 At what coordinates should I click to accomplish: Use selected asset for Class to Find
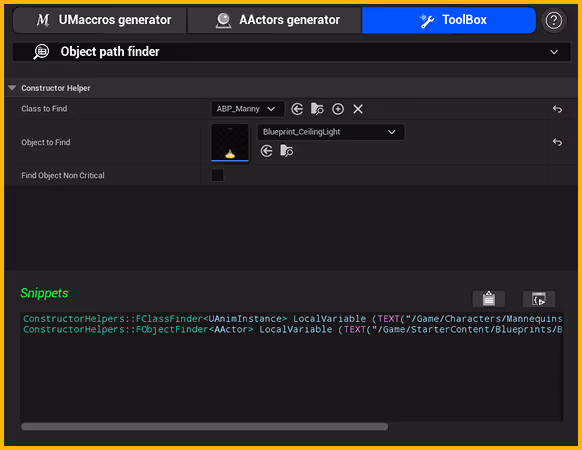click(297, 109)
